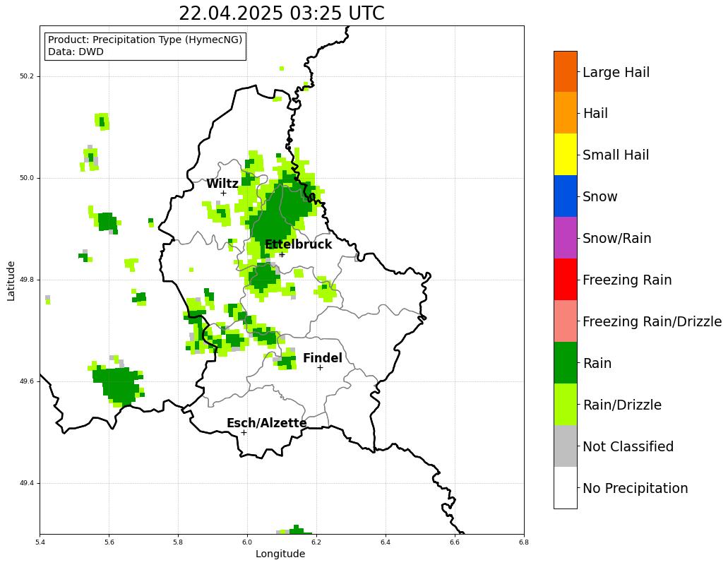728x565 pixels.
Task: Click the 5.8 longitude tick label
Action: (178, 542)
